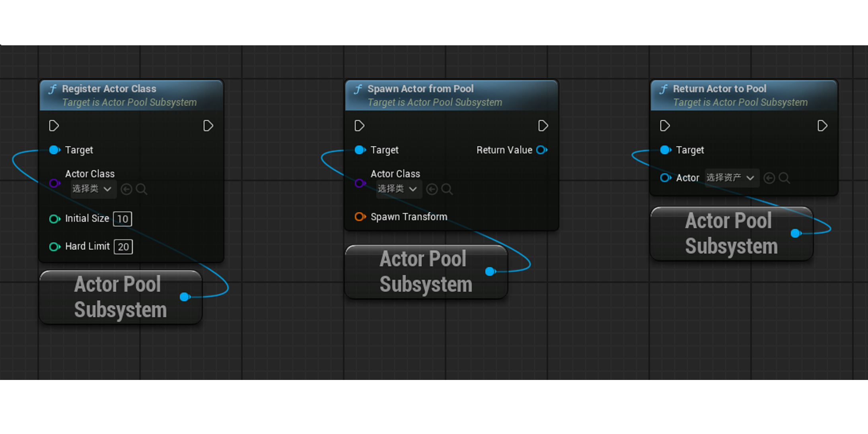Click output pin of subsystem node below Spawn Actor from Pool

pos(490,271)
